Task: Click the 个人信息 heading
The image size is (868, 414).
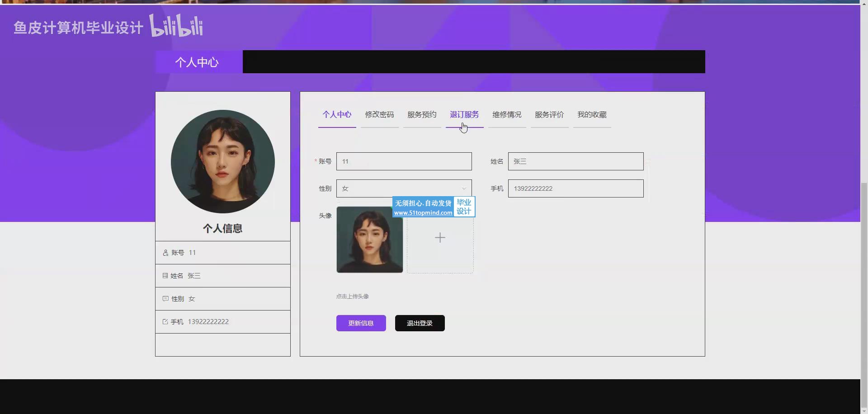Action: (223, 229)
